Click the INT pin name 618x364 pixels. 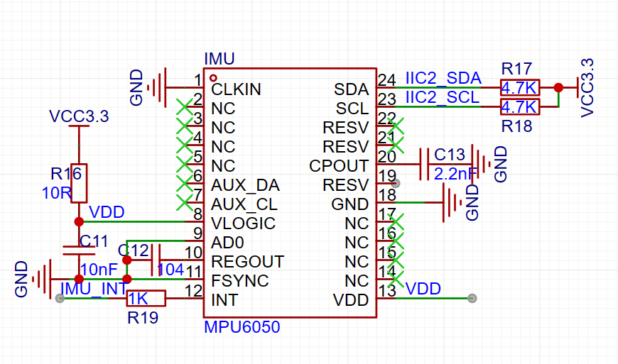click(x=224, y=300)
